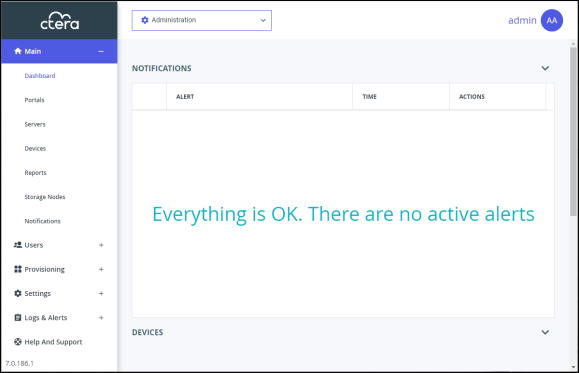Open the Portals menu item
The width and height of the screenshot is (579, 373).
pos(34,100)
